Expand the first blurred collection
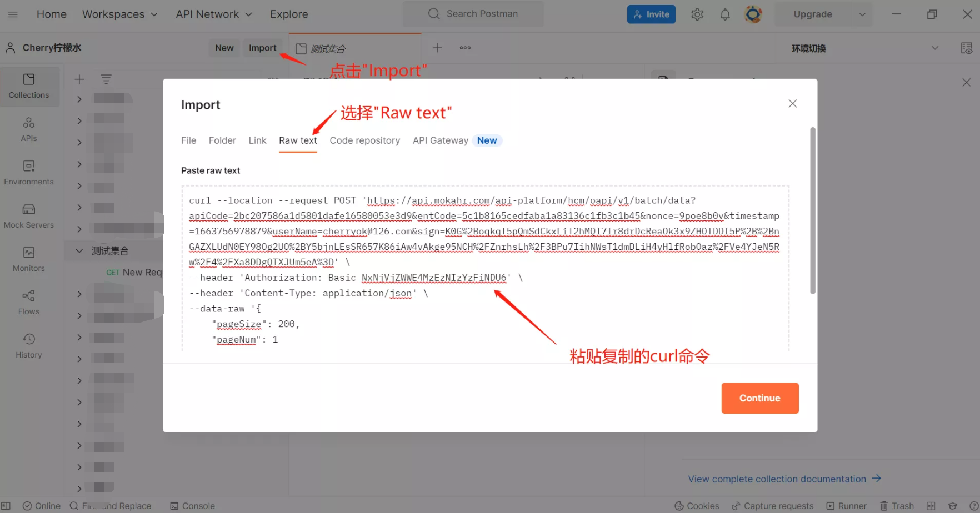980x513 pixels. coord(79,99)
